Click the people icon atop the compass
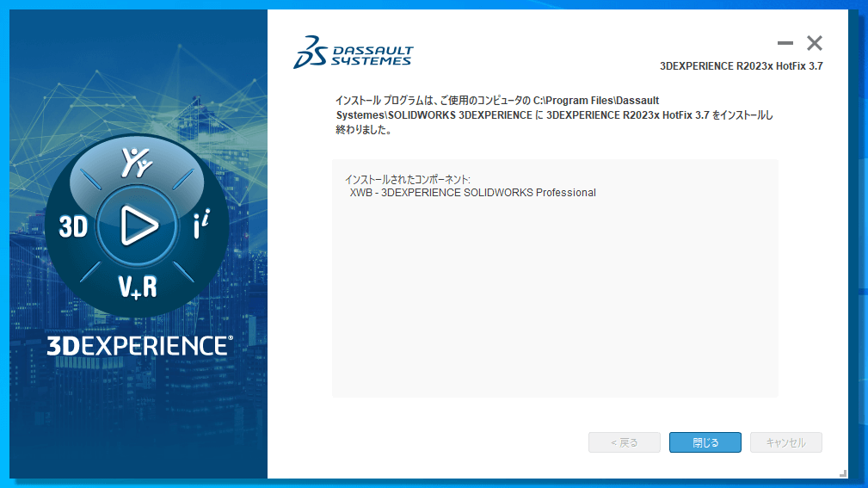 [137, 163]
